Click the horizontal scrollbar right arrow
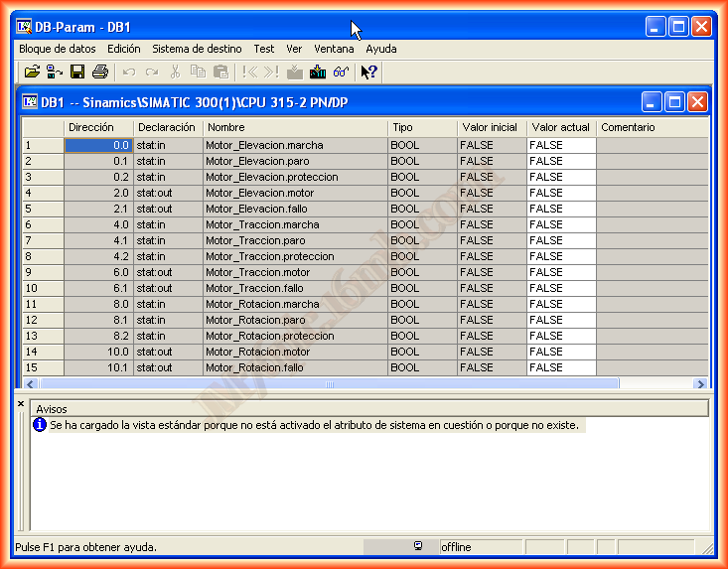This screenshot has width=728, height=569. click(700, 384)
